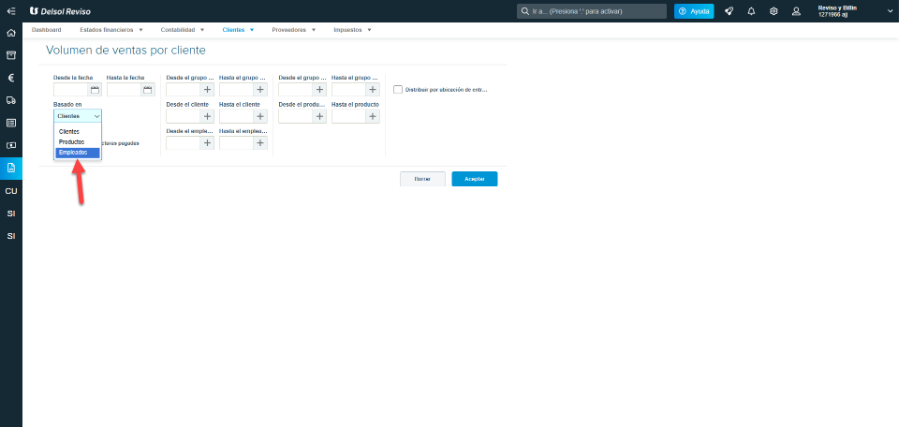Screen dimensions: 900x427
Task: Click the Hasta el producto input field
Action: [349, 117]
